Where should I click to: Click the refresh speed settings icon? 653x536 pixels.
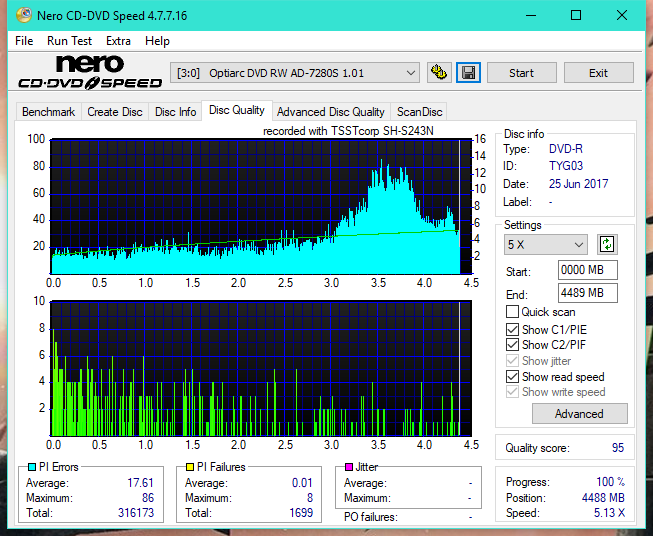point(607,244)
